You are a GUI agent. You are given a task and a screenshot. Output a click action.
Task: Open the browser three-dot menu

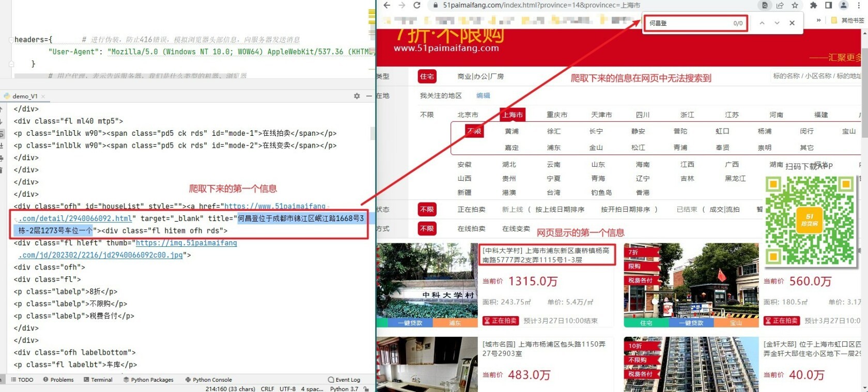click(x=858, y=5)
